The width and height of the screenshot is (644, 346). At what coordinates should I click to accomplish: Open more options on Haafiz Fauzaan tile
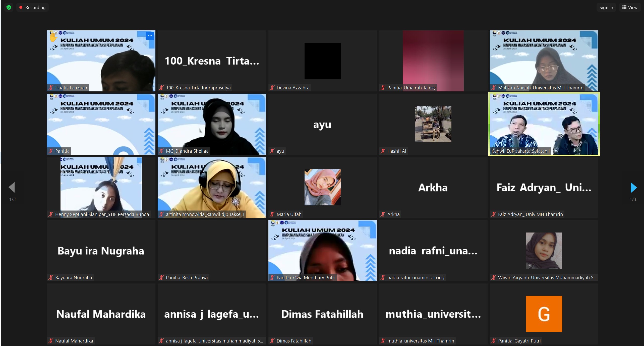(150, 36)
